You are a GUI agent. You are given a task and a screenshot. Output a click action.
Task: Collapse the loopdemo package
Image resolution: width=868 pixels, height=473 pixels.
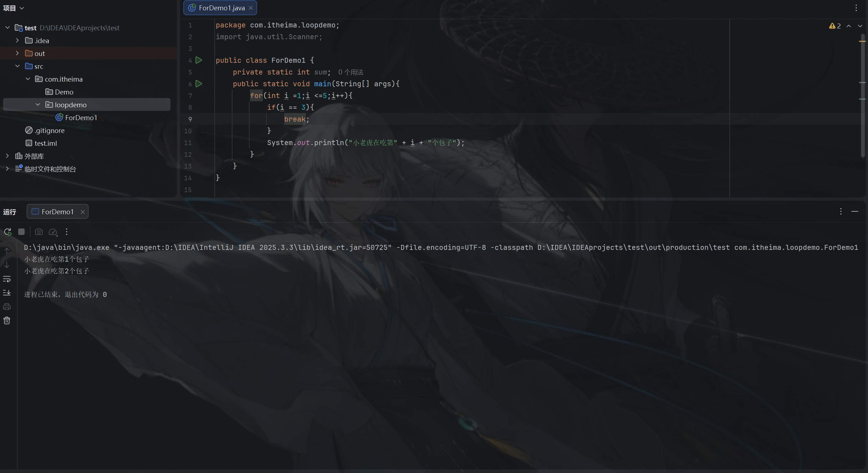pyautogui.click(x=37, y=104)
